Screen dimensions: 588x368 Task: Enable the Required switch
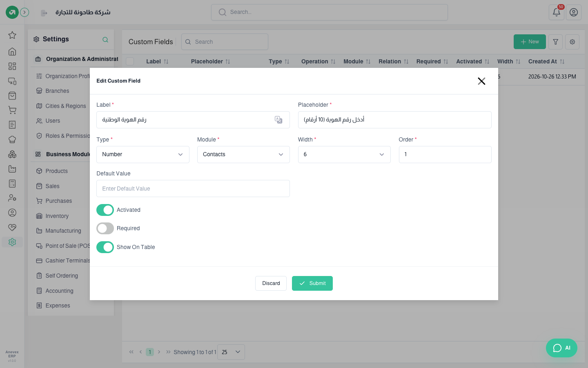(105, 229)
